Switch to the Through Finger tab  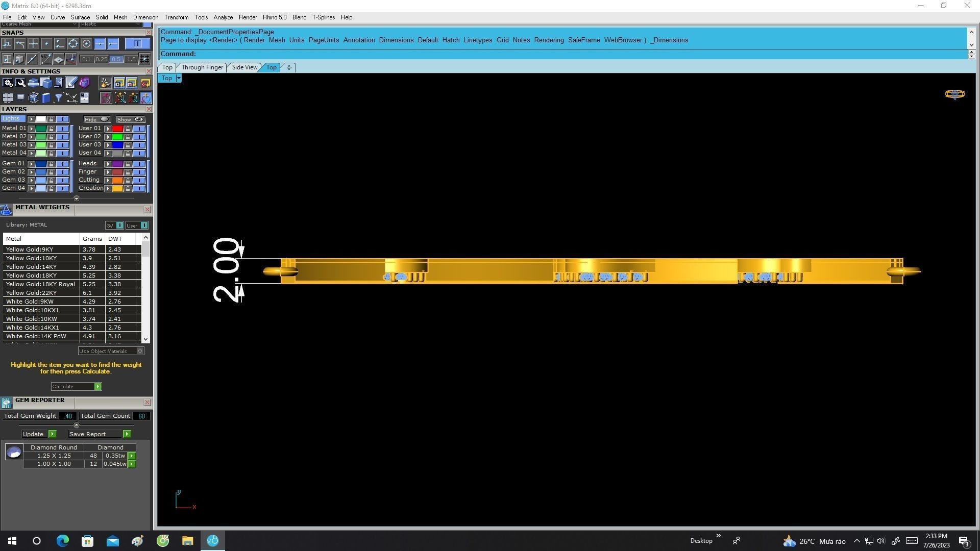pyautogui.click(x=202, y=67)
